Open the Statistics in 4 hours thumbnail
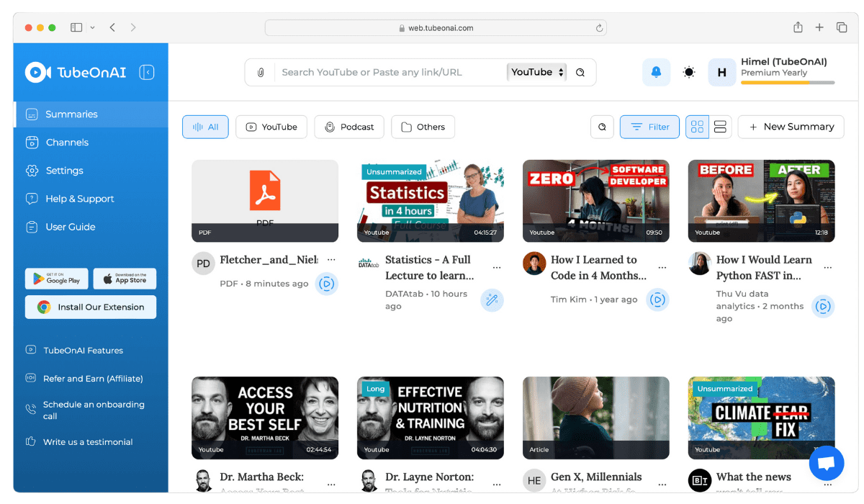The height and width of the screenshot is (504, 864). pos(431,201)
